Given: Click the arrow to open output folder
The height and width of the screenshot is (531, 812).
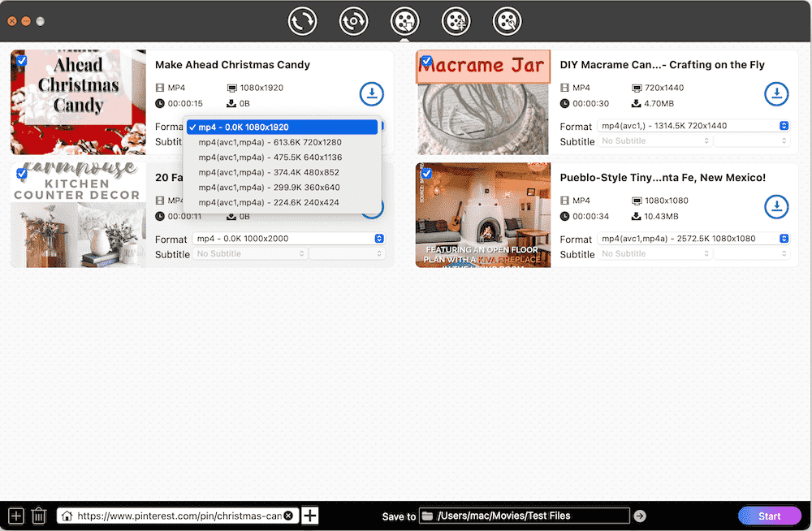Looking at the screenshot, I should click(640, 516).
